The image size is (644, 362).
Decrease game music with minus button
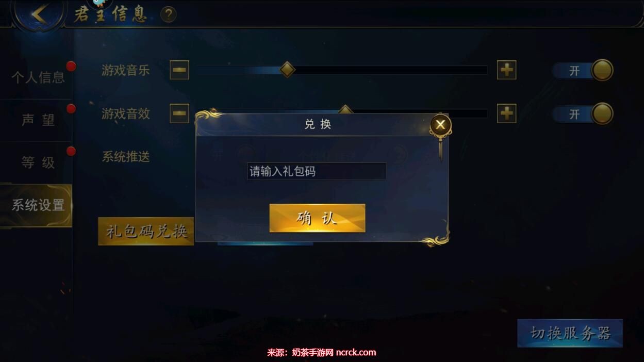pos(179,70)
